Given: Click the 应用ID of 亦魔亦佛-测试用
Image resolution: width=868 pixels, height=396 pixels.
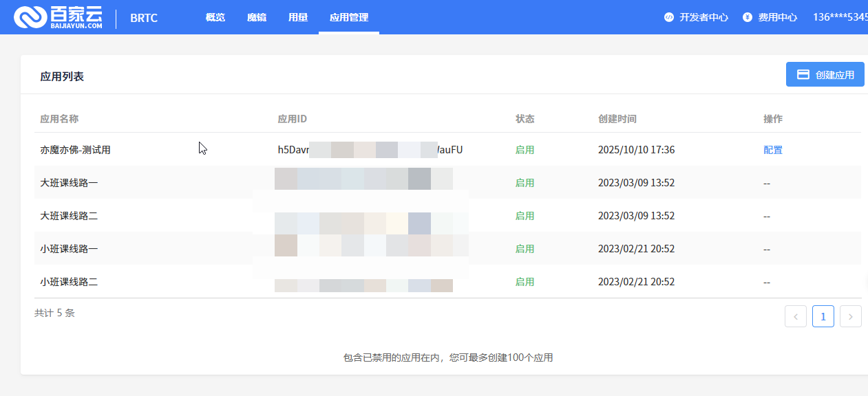Looking at the screenshot, I should (x=370, y=150).
